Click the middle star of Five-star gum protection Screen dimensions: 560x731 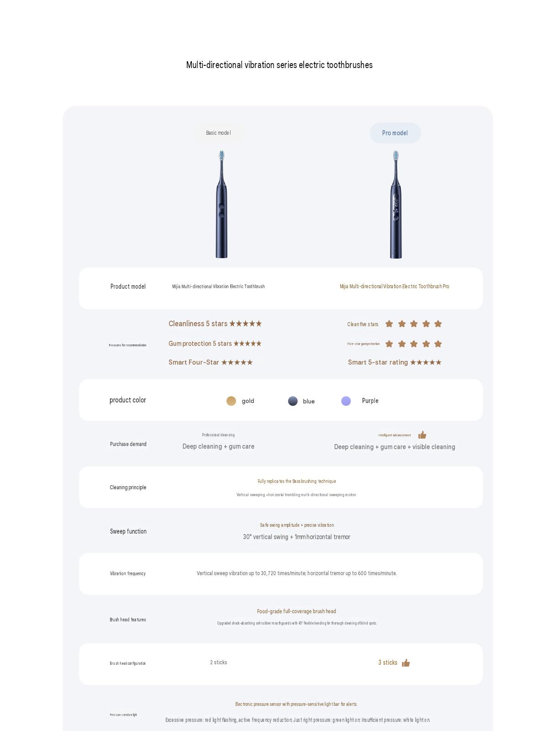point(414,344)
